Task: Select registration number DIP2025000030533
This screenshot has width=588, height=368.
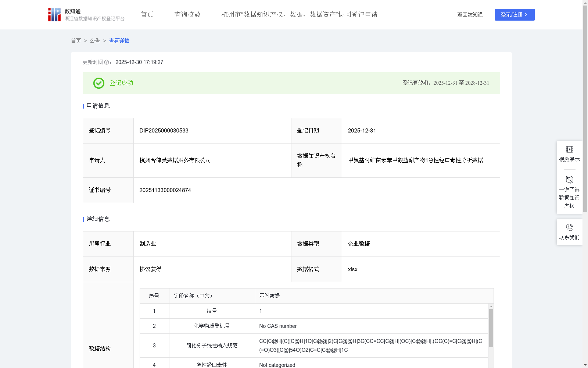Action: coord(164,131)
